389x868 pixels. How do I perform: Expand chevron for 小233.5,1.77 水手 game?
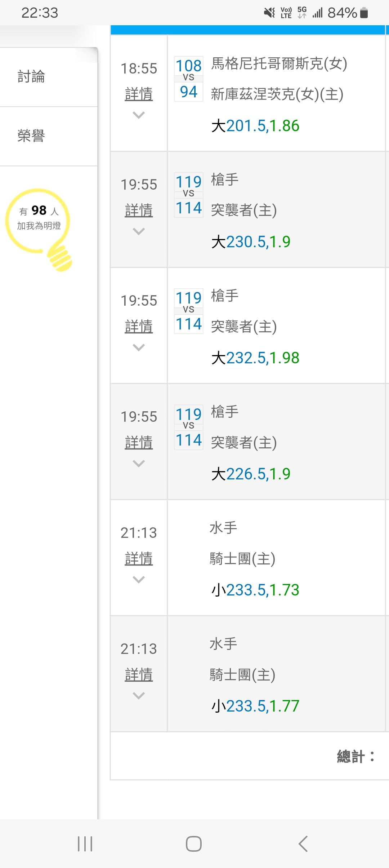[139, 695]
